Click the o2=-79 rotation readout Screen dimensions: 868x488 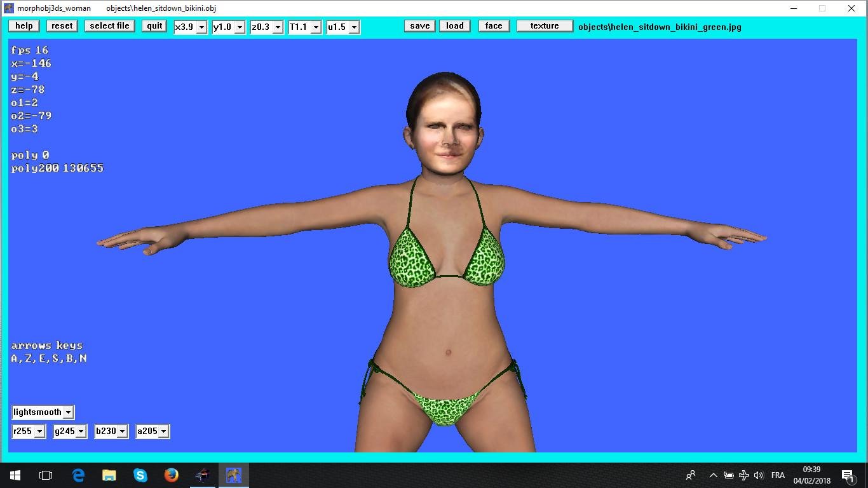pos(31,116)
